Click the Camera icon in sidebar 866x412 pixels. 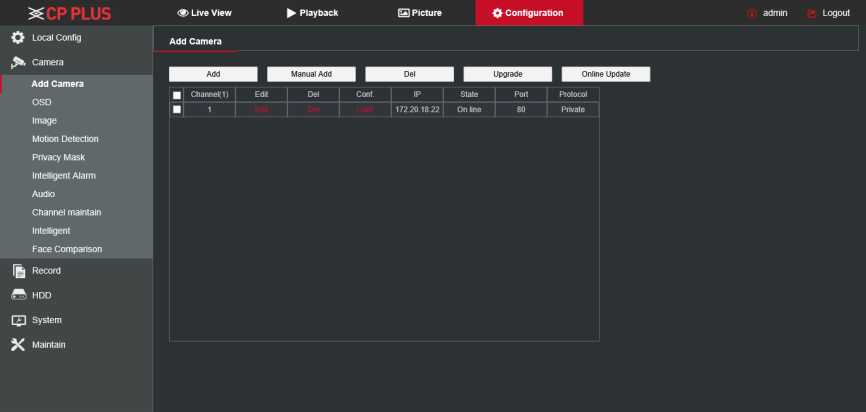click(17, 63)
